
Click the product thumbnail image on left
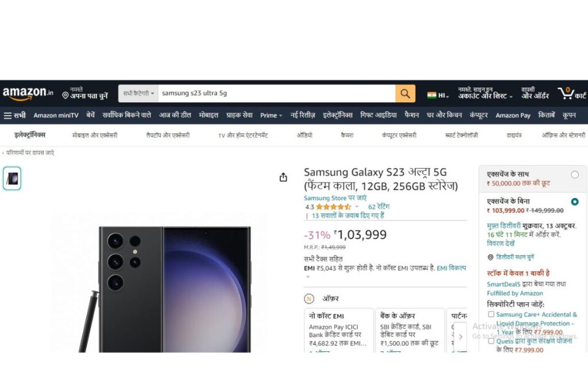coord(12,178)
